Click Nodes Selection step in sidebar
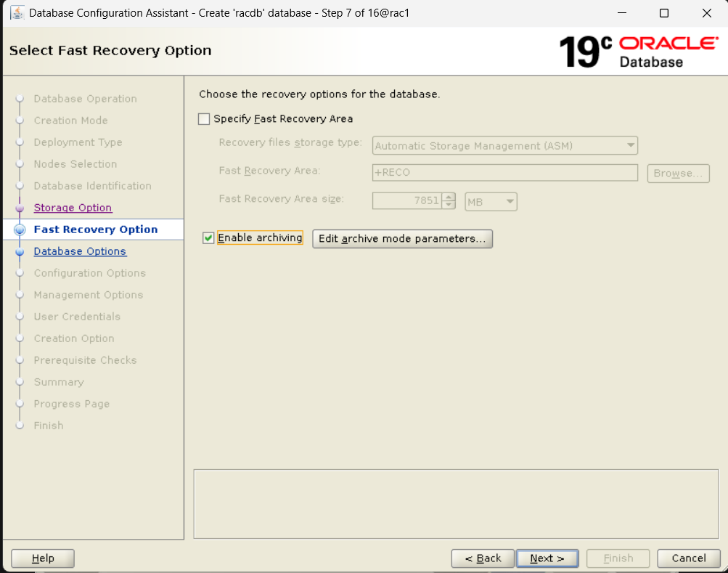The width and height of the screenshot is (728, 573). click(75, 164)
